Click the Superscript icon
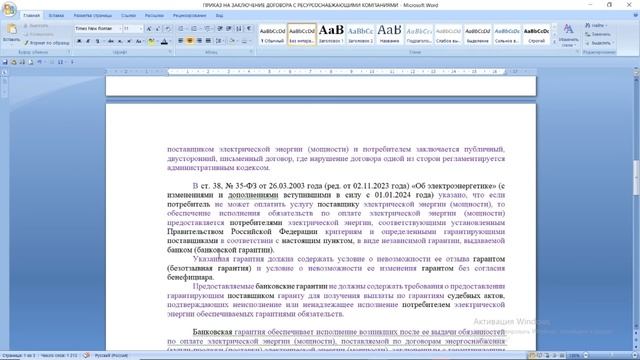This screenshot has height=360, width=640. coord(129,41)
